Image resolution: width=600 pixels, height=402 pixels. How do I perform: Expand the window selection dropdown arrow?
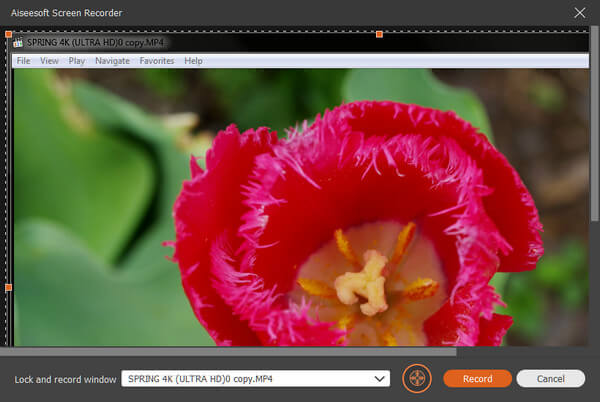pos(379,379)
